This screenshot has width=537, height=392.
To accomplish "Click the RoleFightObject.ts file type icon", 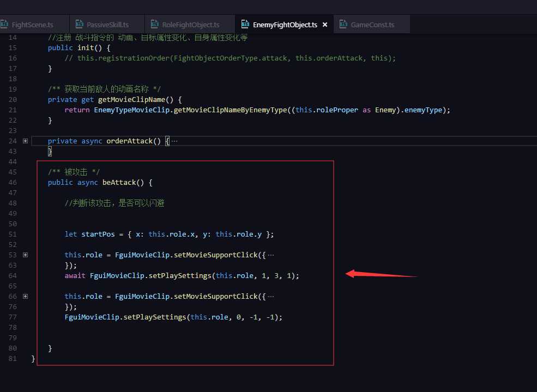I will point(154,24).
